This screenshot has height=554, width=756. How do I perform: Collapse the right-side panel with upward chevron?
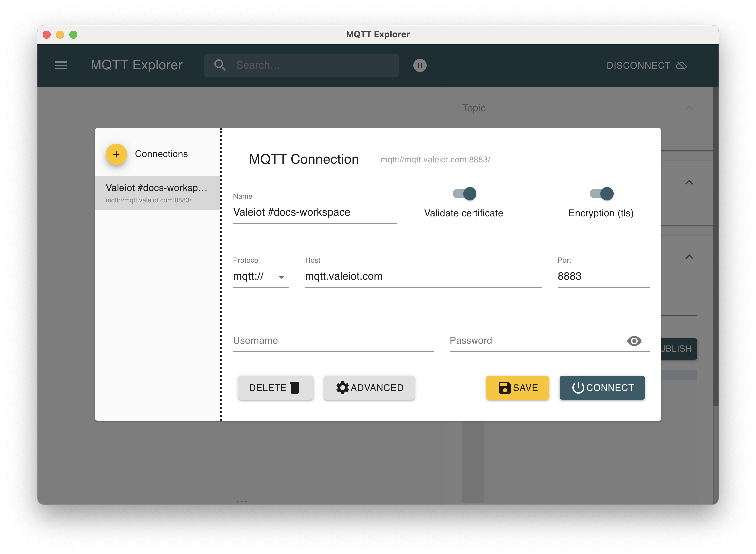point(689,183)
